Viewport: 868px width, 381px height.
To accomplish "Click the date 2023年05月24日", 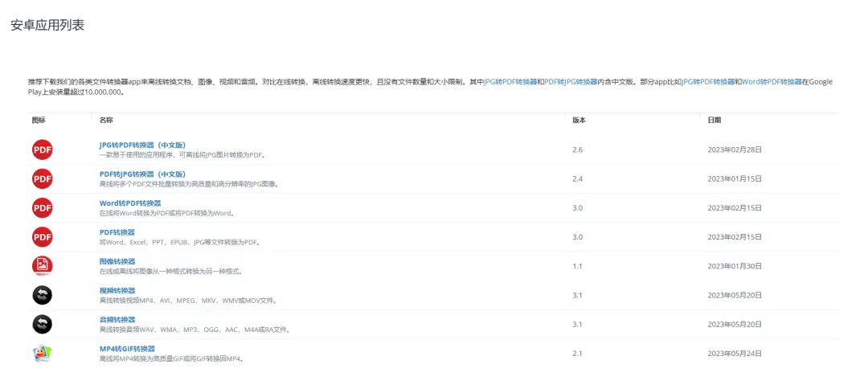I will [735, 354].
